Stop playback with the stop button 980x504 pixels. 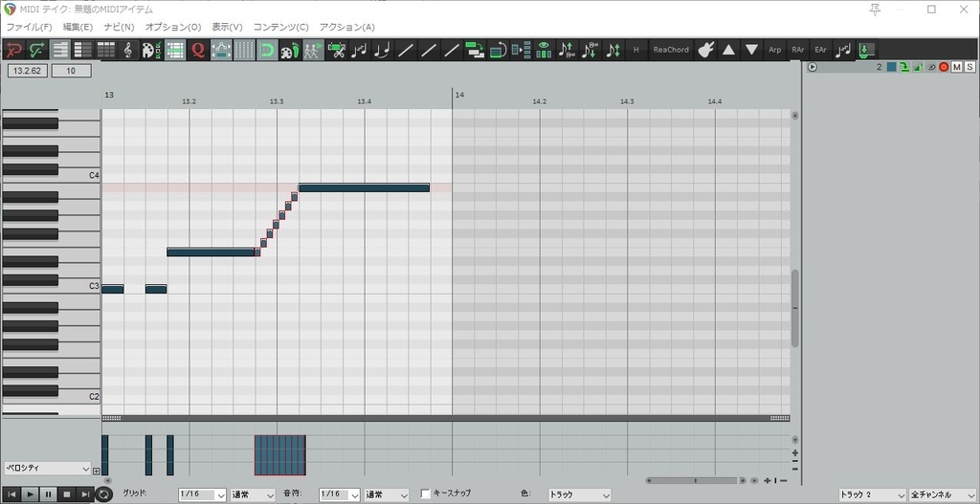pos(67,494)
